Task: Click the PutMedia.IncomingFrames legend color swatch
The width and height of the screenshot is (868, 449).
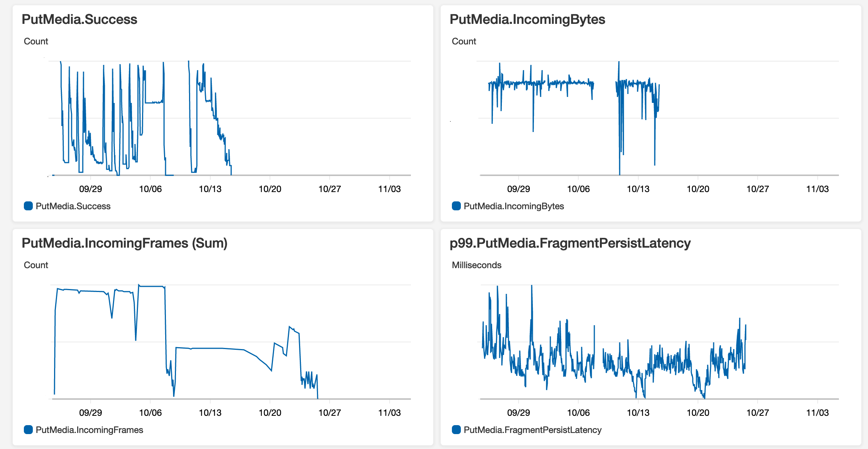Action: (x=28, y=430)
